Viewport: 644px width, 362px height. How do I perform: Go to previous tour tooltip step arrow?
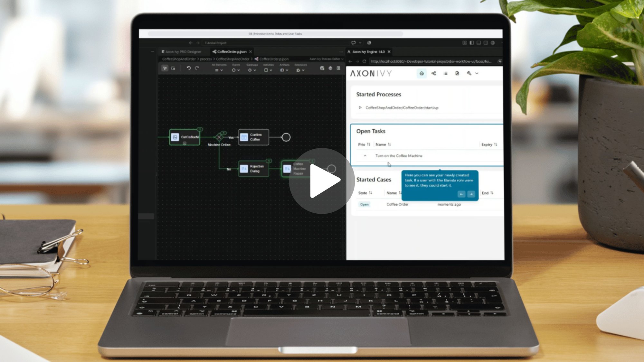tap(461, 194)
